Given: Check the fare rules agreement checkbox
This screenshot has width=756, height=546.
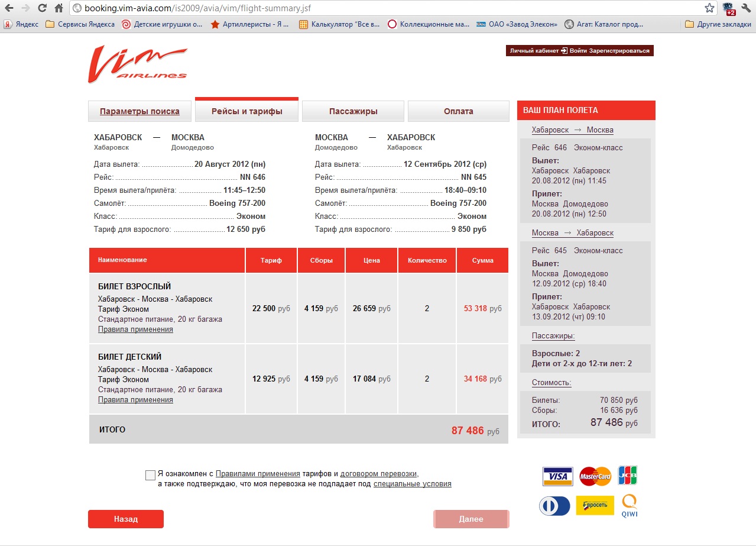Looking at the screenshot, I should tap(150, 475).
